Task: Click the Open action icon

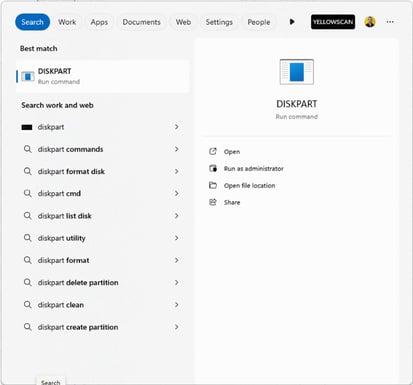Action: [213, 151]
